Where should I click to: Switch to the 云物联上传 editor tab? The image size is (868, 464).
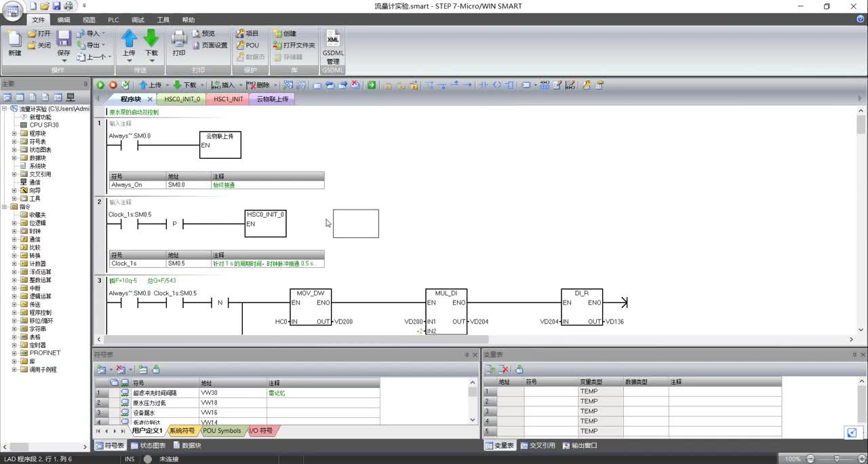[273, 99]
